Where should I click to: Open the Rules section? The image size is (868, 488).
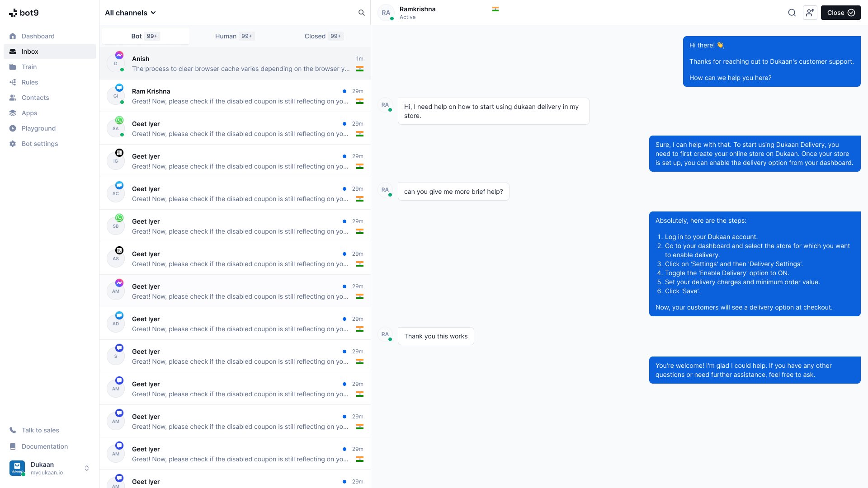(30, 82)
